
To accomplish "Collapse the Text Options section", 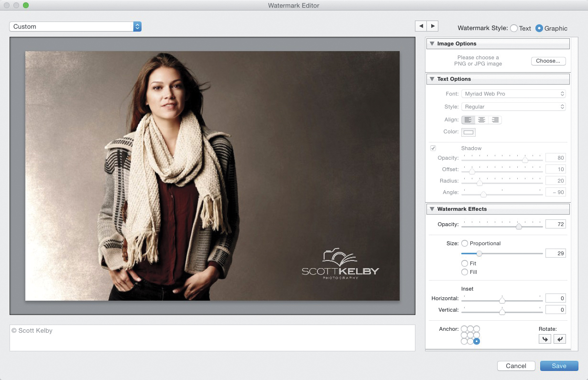I will pos(432,79).
